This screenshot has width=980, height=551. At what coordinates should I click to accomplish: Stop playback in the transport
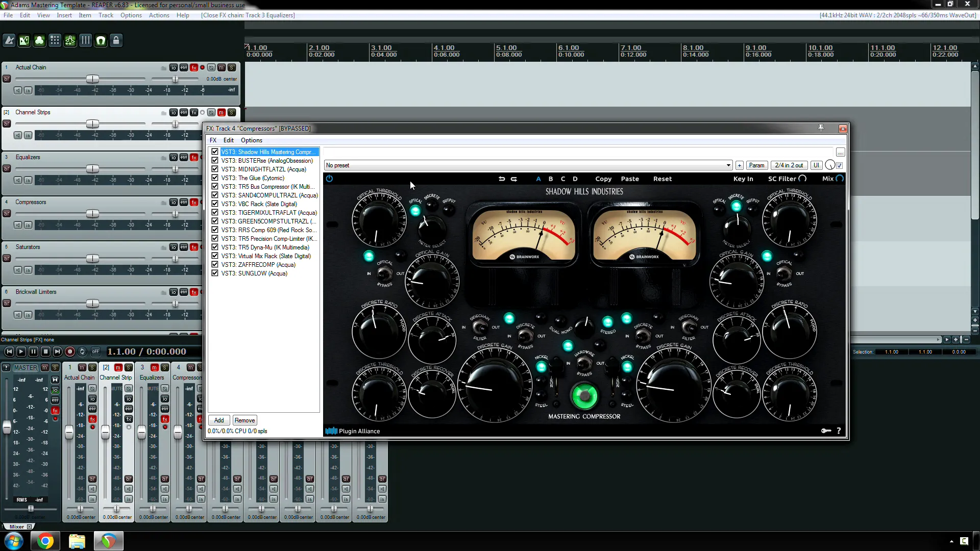[45, 352]
